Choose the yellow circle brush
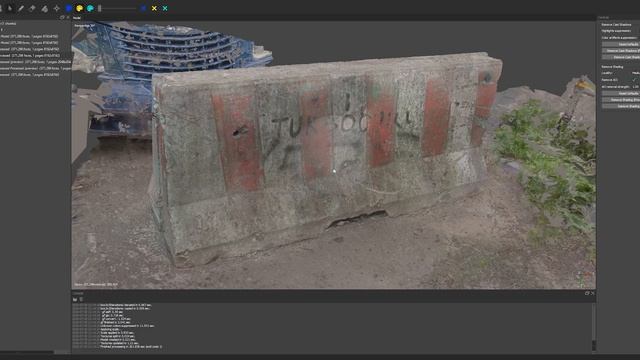This screenshot has width=640, height=360. [x=80, y=8]
